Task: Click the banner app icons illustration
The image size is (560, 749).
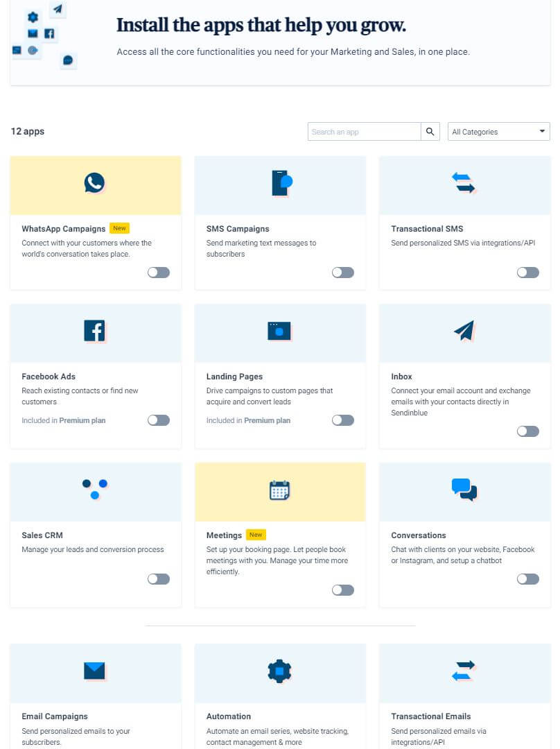Action: 44,36
